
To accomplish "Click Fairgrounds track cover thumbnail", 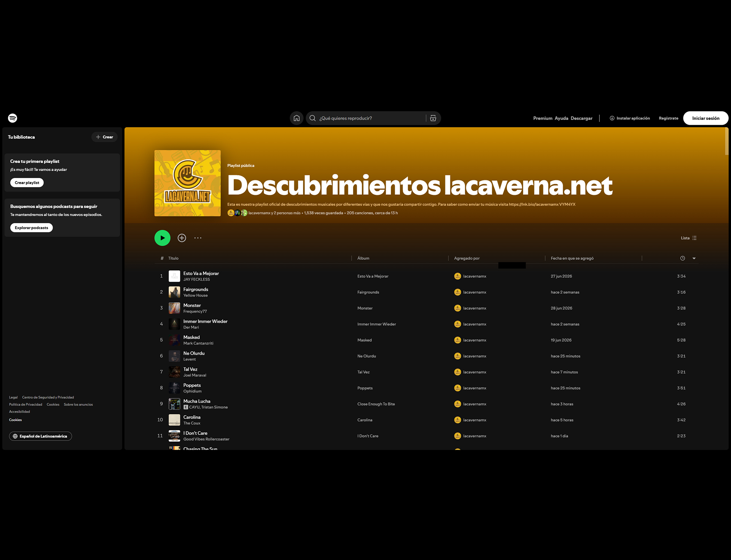I will pos(174,292).
